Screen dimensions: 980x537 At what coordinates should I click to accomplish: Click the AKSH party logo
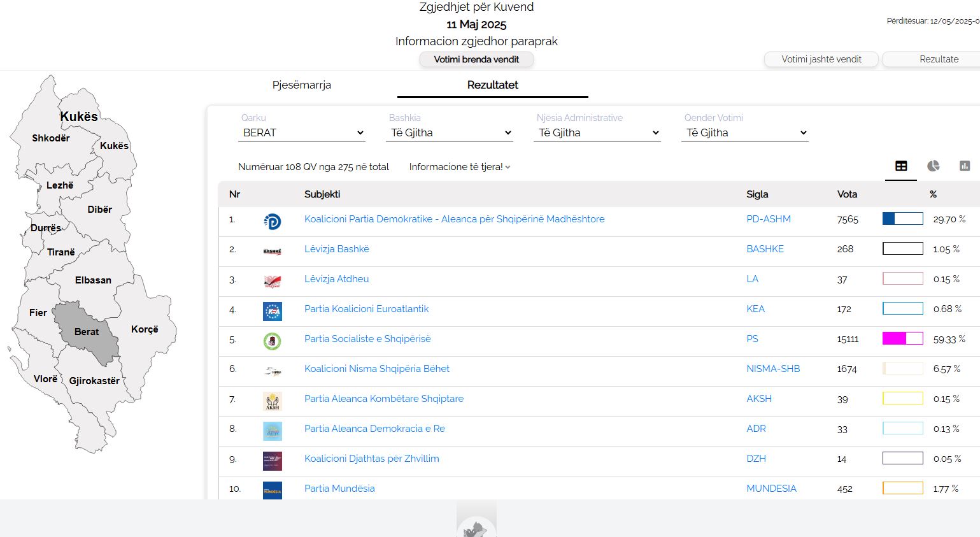272,401
